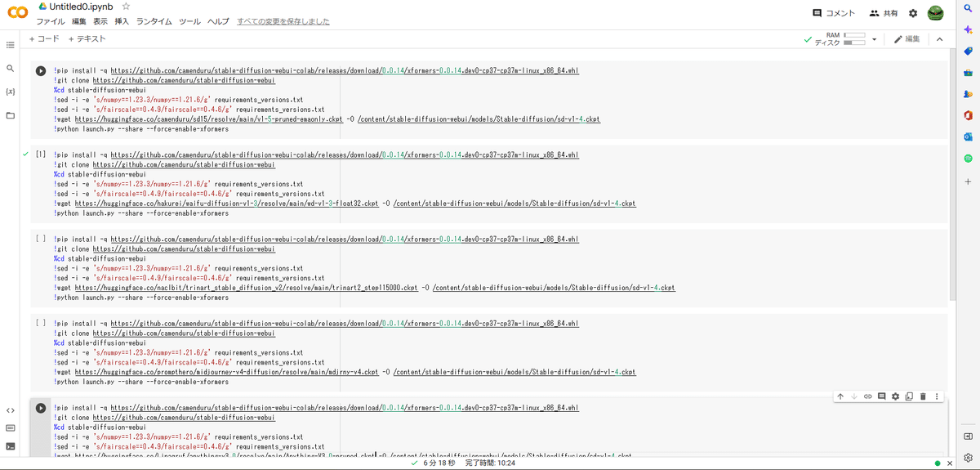The image size is (980, 470).
Task: Open the terminal icon in left sidebar
Action: click(11, 446)
